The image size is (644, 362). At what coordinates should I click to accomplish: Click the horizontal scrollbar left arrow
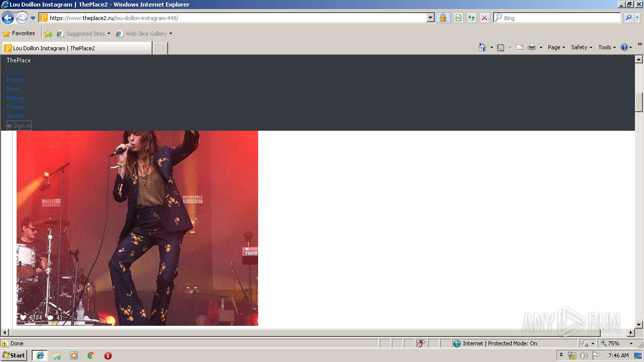pos(5,333)
